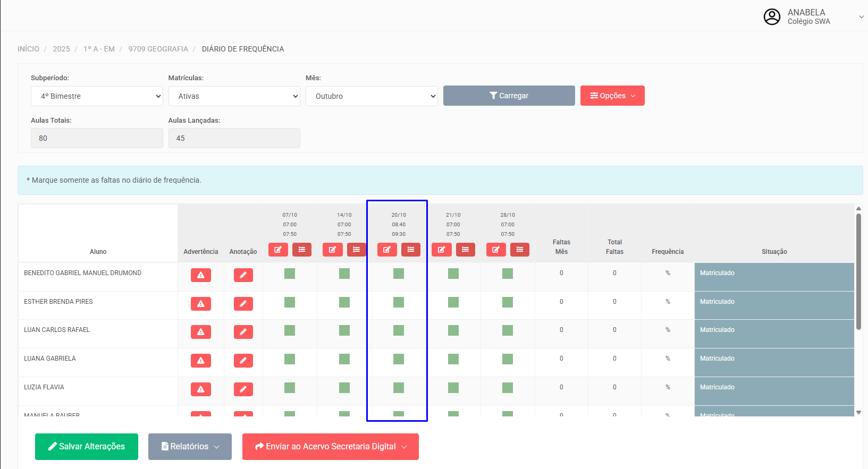Toggle Esther Brenda's attendance on 28/10
Image resolution: width=868 pixels, height=469 pixels.
click(508, 302)
